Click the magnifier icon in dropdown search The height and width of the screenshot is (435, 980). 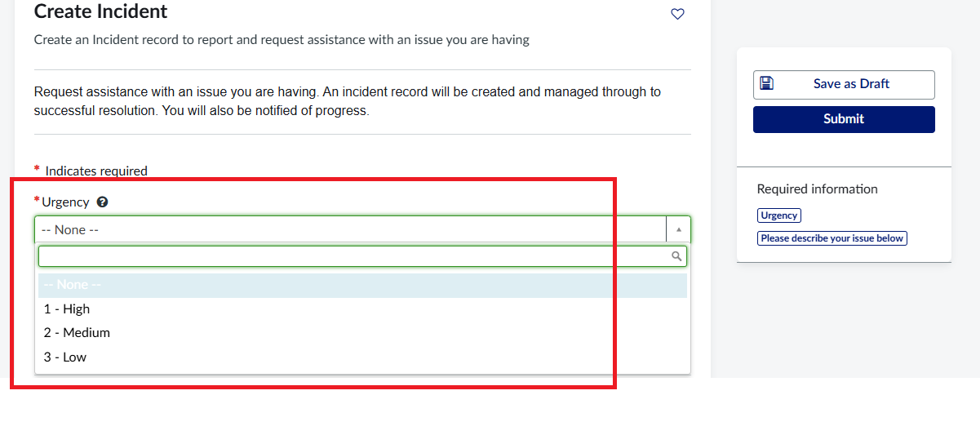click(676, 256)
